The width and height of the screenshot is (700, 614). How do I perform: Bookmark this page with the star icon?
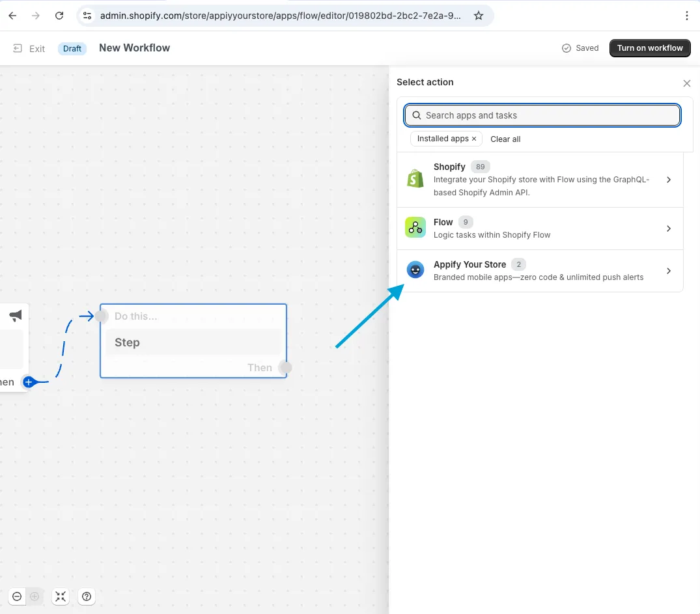coord(479,16)
